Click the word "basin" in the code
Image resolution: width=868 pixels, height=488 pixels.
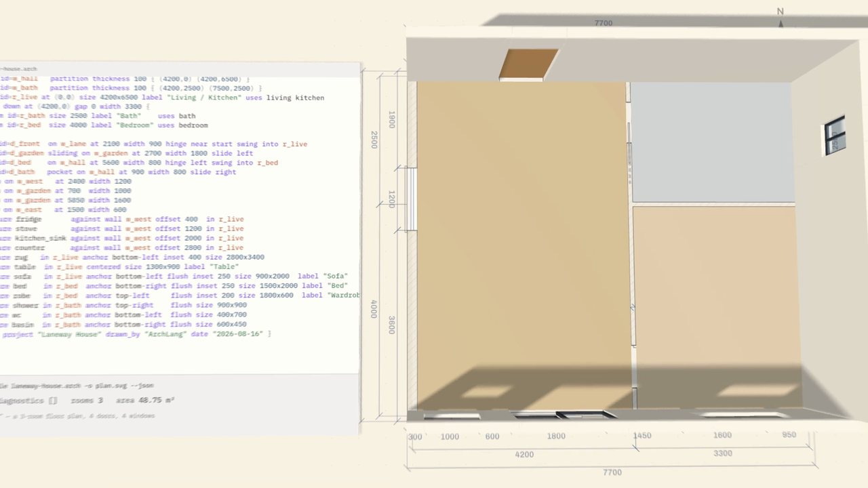(x=24, y=324)
